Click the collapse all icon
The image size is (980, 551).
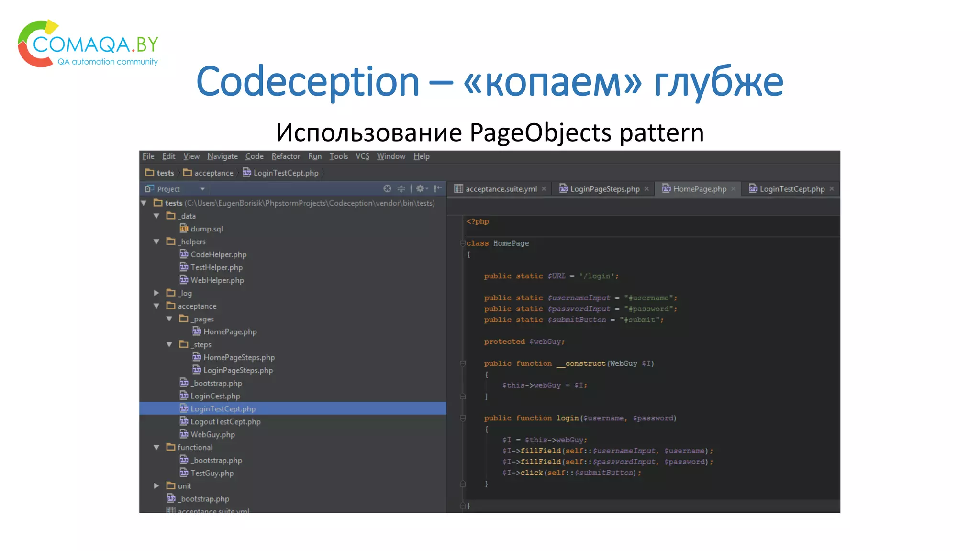(401, 188)
